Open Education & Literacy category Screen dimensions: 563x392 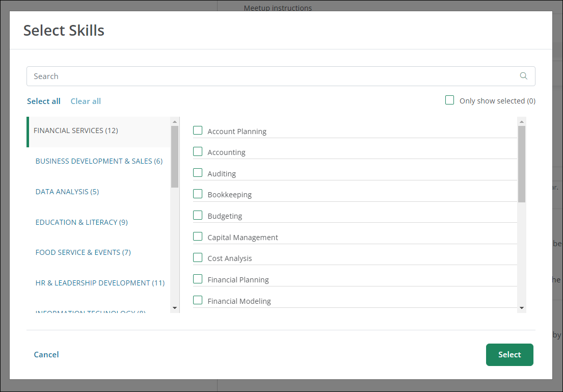(82, 222)
